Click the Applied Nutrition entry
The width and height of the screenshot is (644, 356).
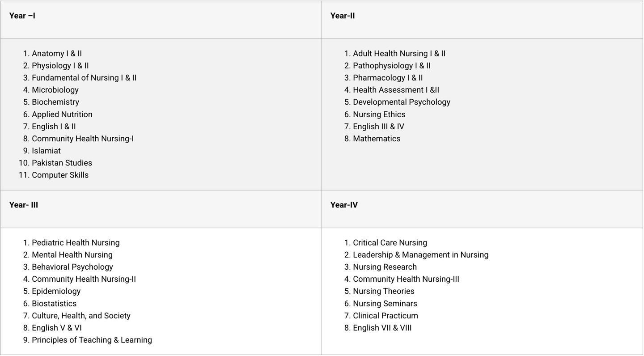point(62,114)
